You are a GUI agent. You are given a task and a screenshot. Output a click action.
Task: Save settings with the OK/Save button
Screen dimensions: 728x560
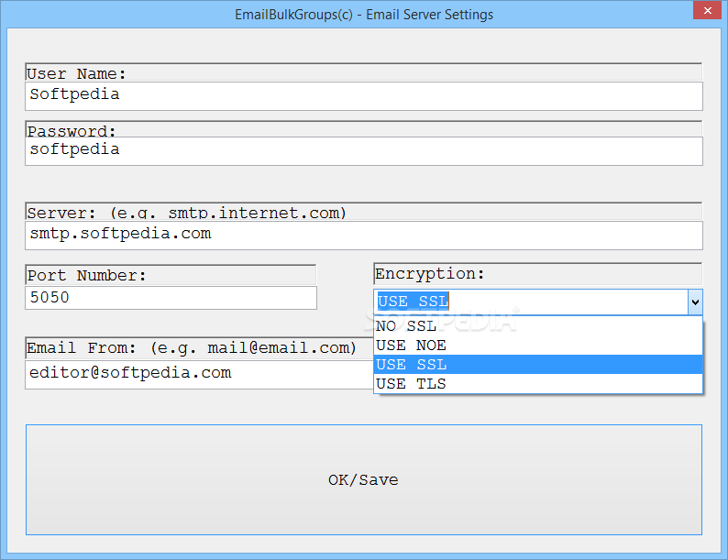click(x=363, y=479)
